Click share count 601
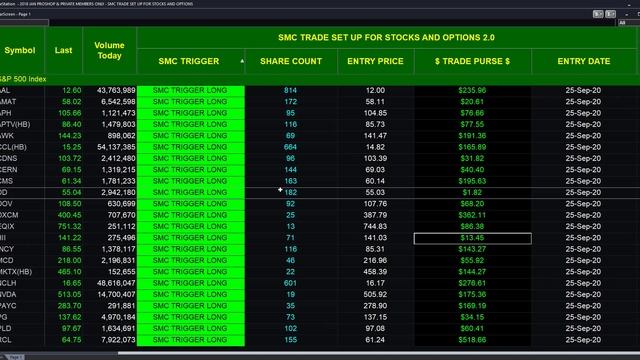Image resolution: width=640 pixels, height=360 pixels. 290,283
